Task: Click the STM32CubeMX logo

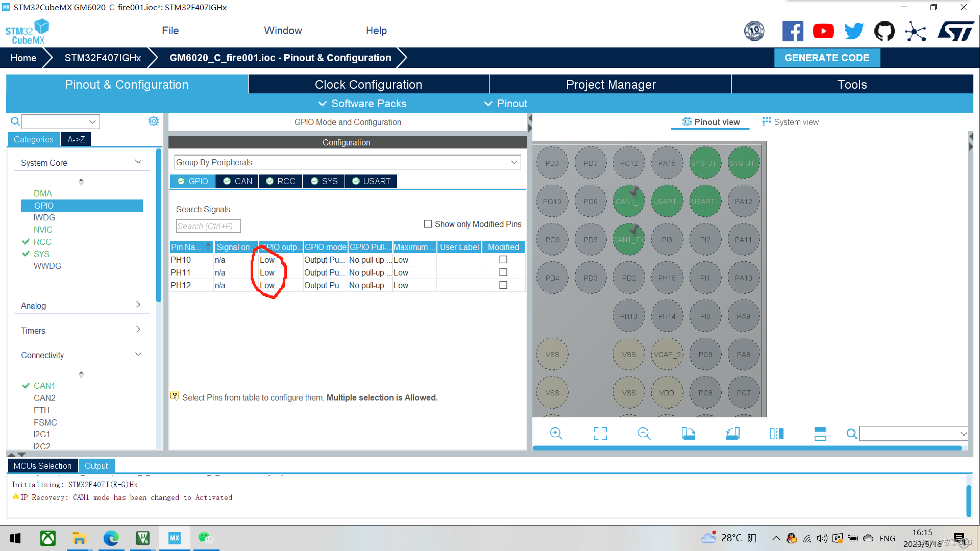Action: tap(27, 32)
